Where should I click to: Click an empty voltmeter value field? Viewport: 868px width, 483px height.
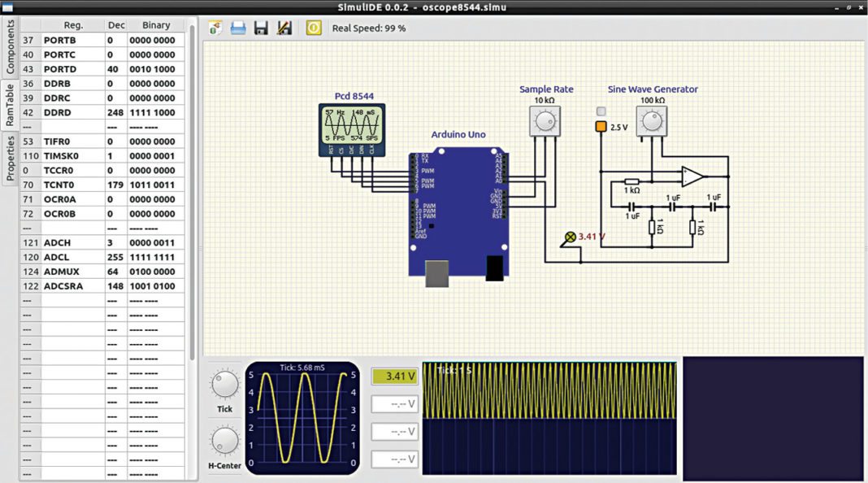(x=393, y=403)
